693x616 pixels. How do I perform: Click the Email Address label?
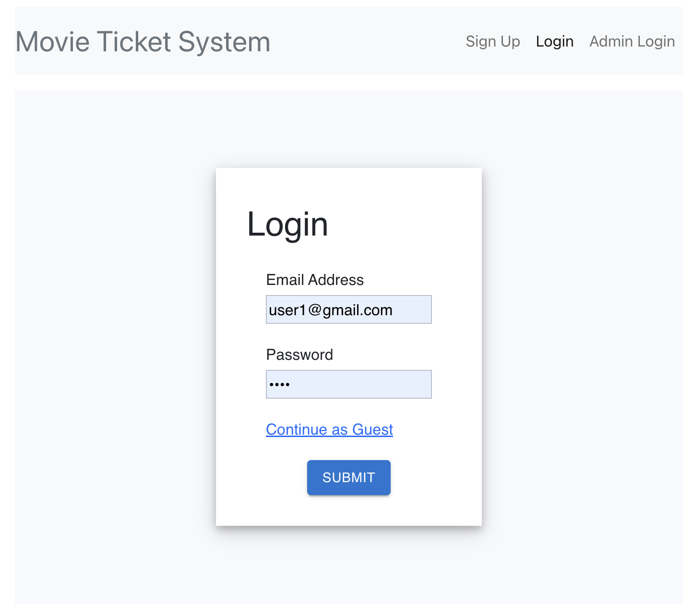click(315, 280)
